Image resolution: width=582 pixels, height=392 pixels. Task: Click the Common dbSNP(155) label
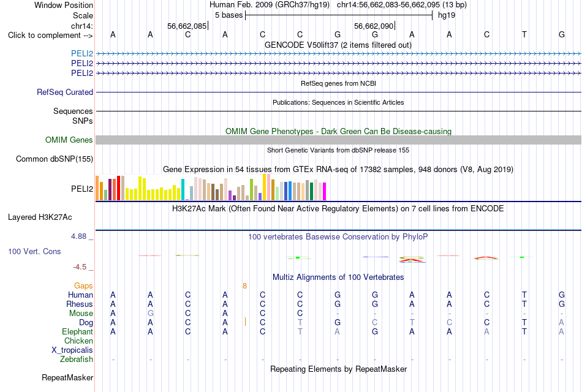[54, 159]
